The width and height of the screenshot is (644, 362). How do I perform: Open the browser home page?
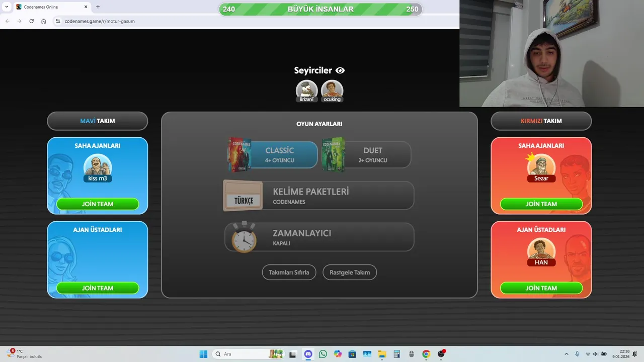click(x=44, y=21)
